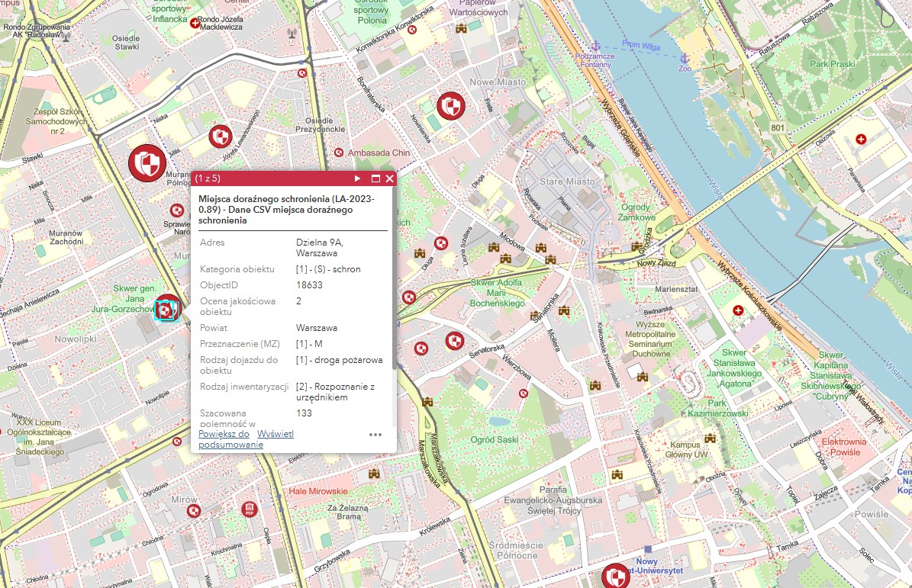Click castle icon near Papierów Wartościowych
This screenshot has height=588, width=912.
[461, 28]
